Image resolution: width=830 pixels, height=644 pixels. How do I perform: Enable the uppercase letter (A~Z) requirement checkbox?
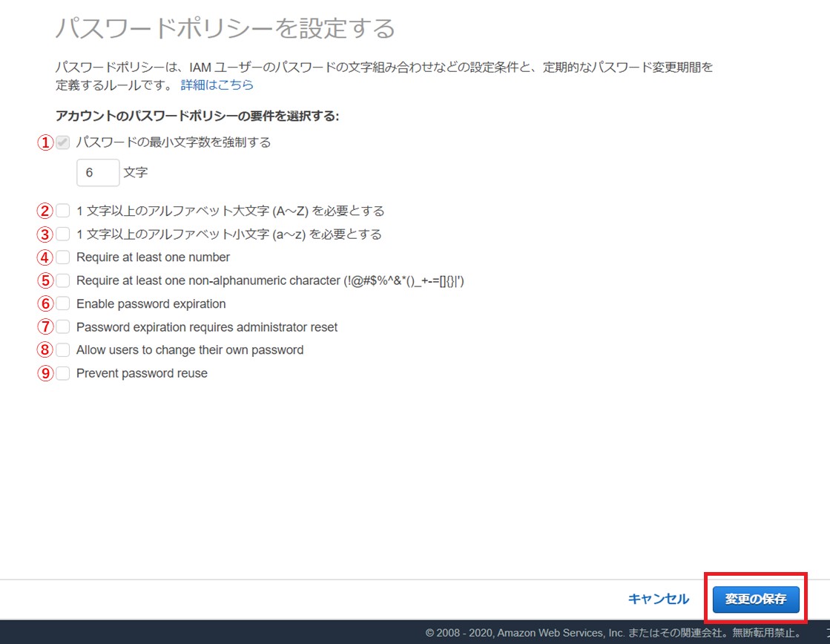(62, 211)
